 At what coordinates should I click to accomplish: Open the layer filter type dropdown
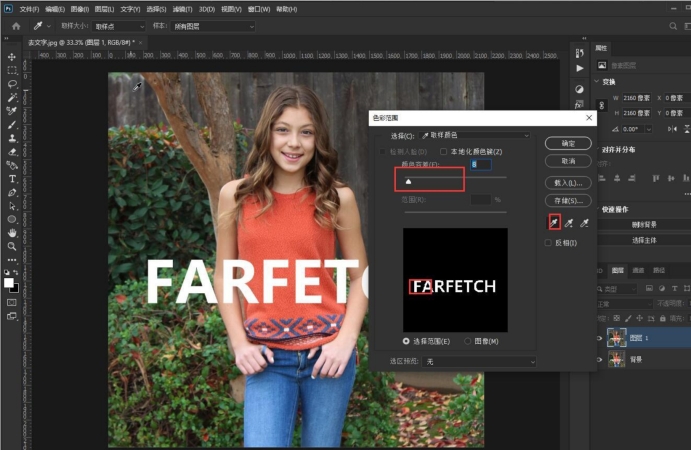(x=618, y=289)
